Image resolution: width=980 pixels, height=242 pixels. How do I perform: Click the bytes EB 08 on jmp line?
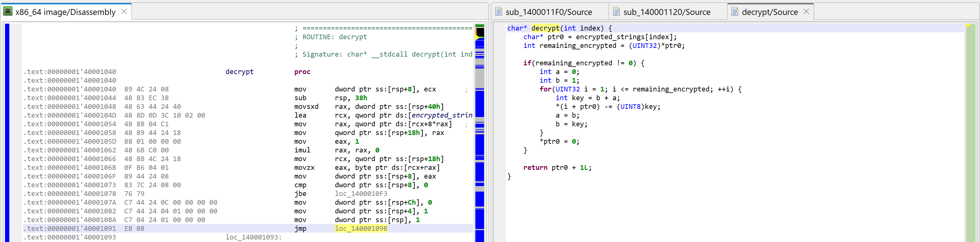[134, 228]
